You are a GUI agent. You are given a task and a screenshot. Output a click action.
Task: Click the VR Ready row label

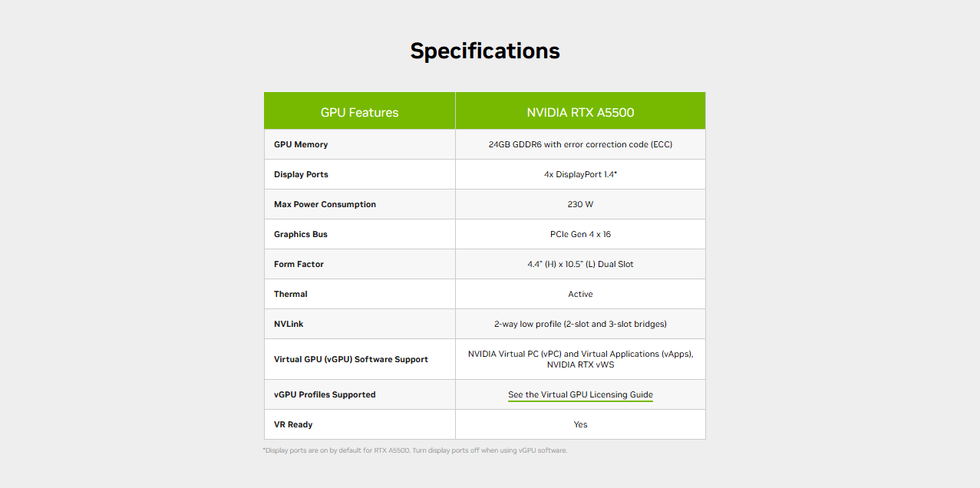click(x=293, y=424)
